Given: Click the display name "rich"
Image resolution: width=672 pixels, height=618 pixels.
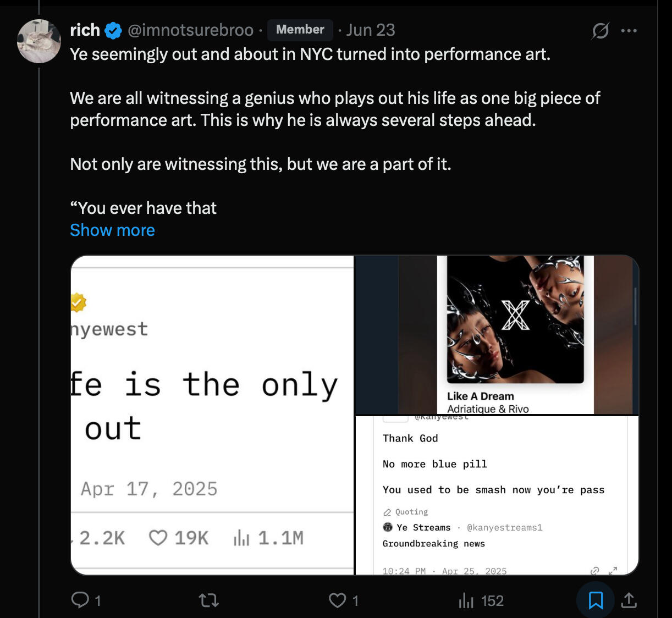Looking at the screenshot, I should click(x=85, y=30).
